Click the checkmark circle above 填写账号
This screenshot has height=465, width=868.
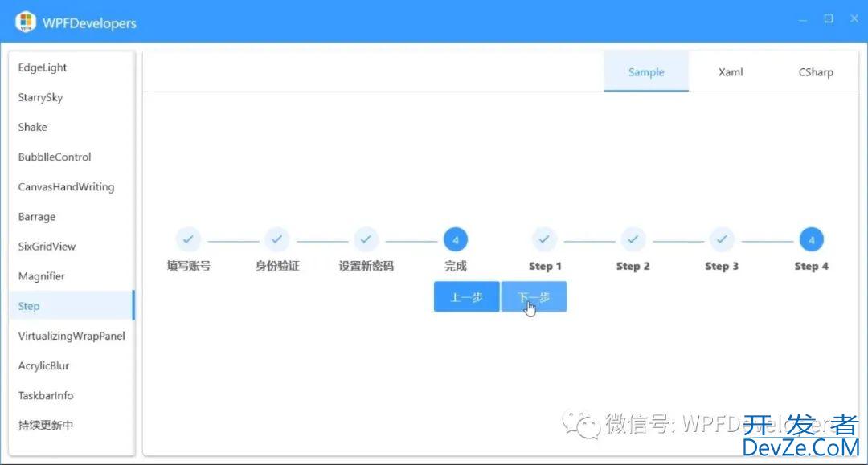coord(188,239)
